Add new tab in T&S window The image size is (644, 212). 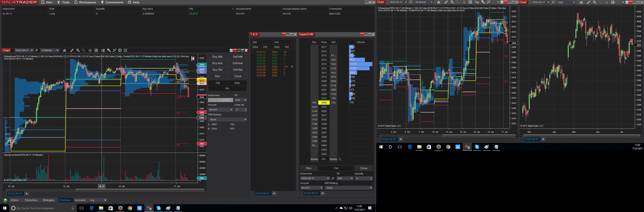point(274,194)
